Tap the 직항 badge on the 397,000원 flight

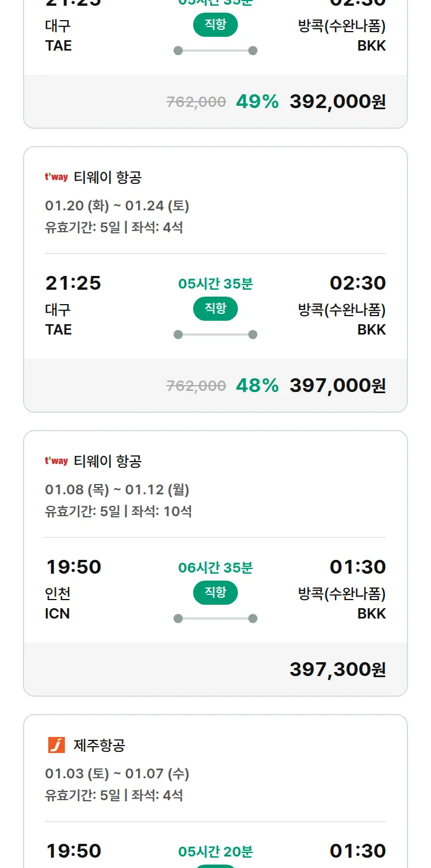(215, 309)
